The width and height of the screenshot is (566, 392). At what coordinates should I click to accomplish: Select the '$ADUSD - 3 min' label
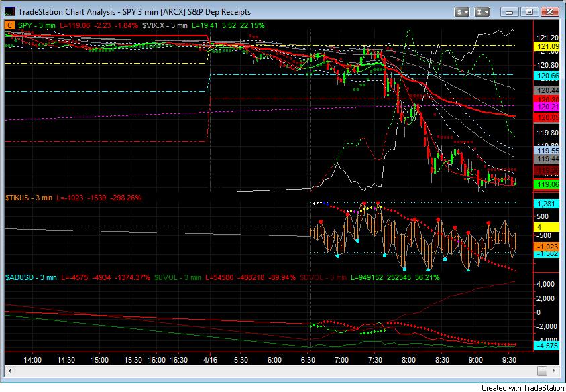point(31,277)
